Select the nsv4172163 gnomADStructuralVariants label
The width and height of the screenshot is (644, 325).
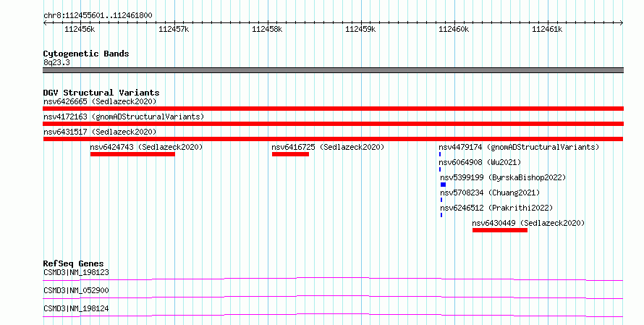[124, 117]
